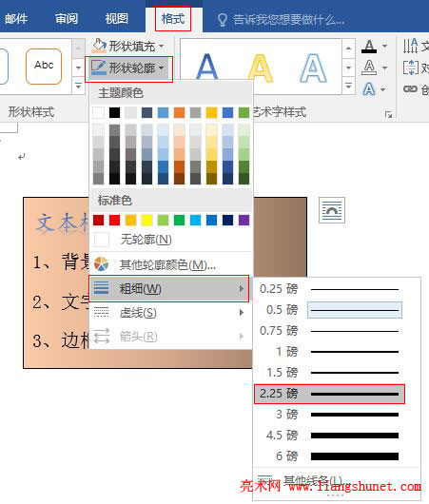Viewport: 429px width, 504px height.
Task: Select 无轮廓(N) no outline option
Action: 170,240
